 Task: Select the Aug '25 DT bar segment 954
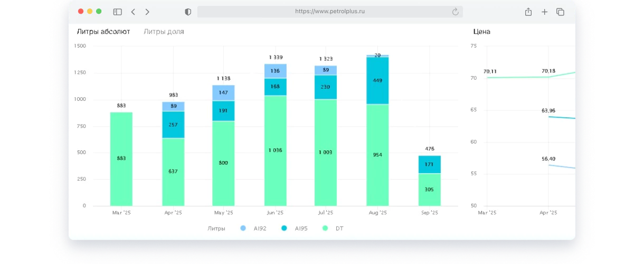(x=377, y=155)
